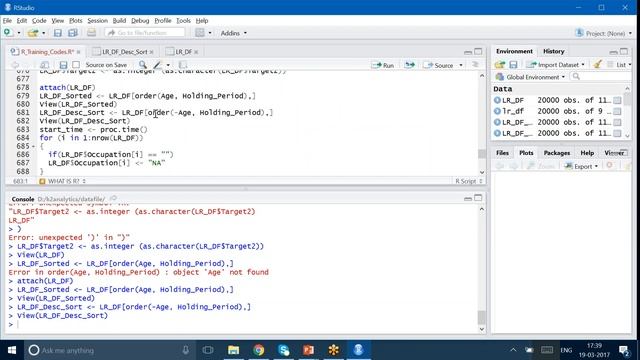The image size is (640, 360).
Task: Open the code tools wand icon
Action: (x=158, y=65)
